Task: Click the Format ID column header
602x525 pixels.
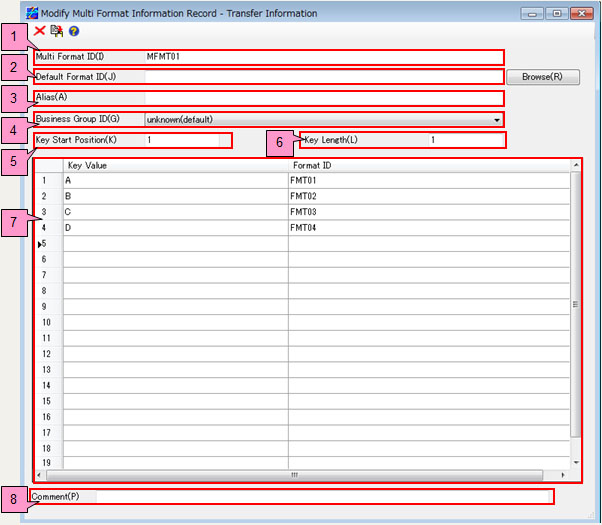Action: point(428,165)
